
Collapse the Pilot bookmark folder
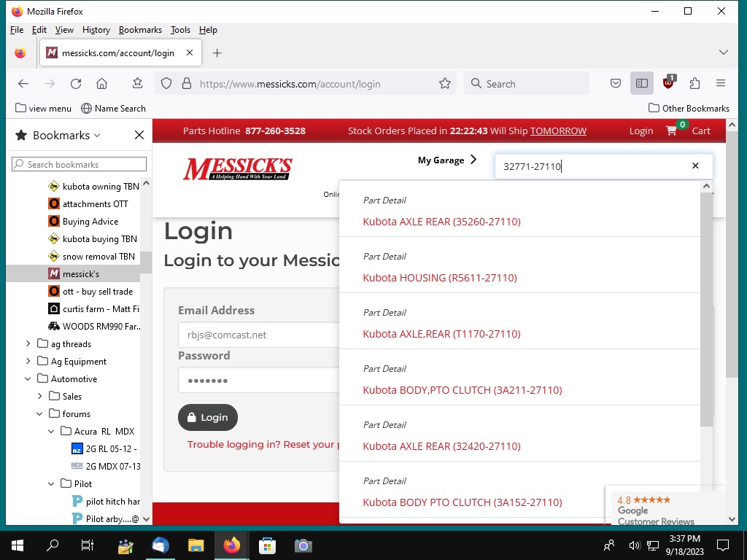pos(52,484)
